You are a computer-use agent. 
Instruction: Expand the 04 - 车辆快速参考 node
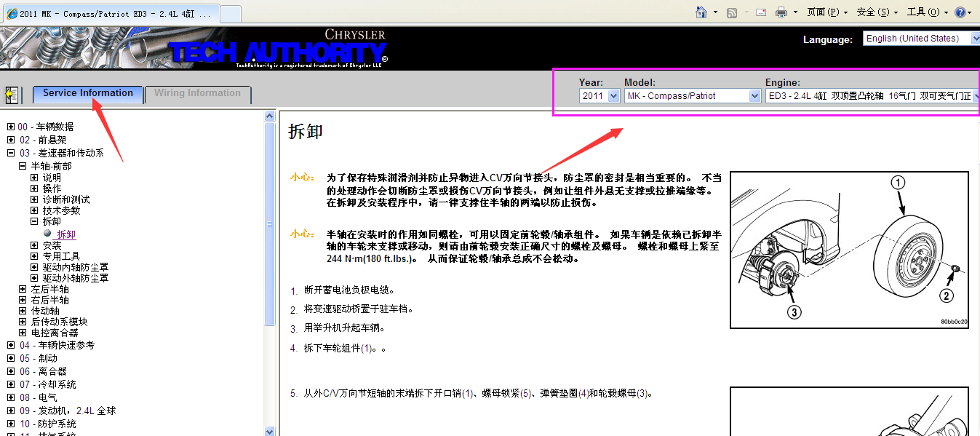(x=11, y=345)
